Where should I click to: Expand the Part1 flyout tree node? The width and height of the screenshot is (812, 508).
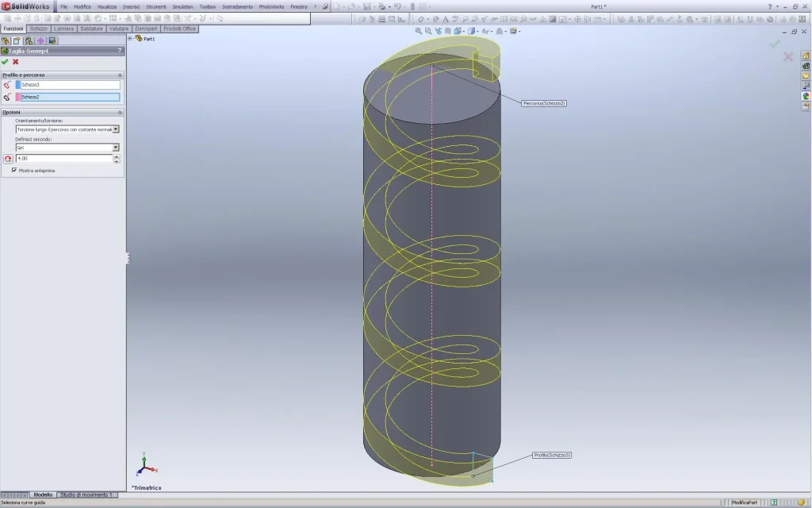tap(131, 38)
